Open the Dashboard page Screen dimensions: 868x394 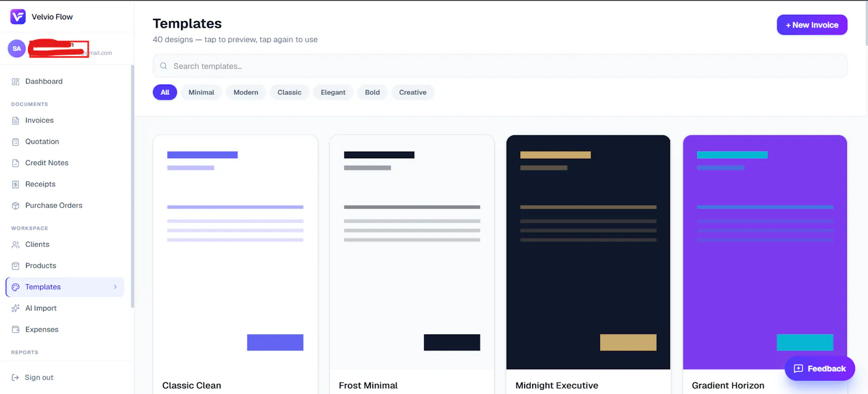pos(66,81)
